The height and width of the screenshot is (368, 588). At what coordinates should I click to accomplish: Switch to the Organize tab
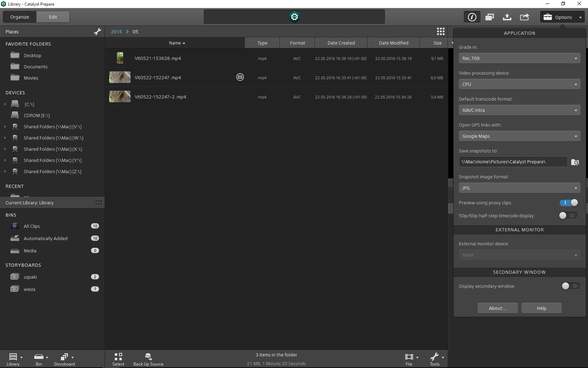pyautogui.click(x=19, y=17)
